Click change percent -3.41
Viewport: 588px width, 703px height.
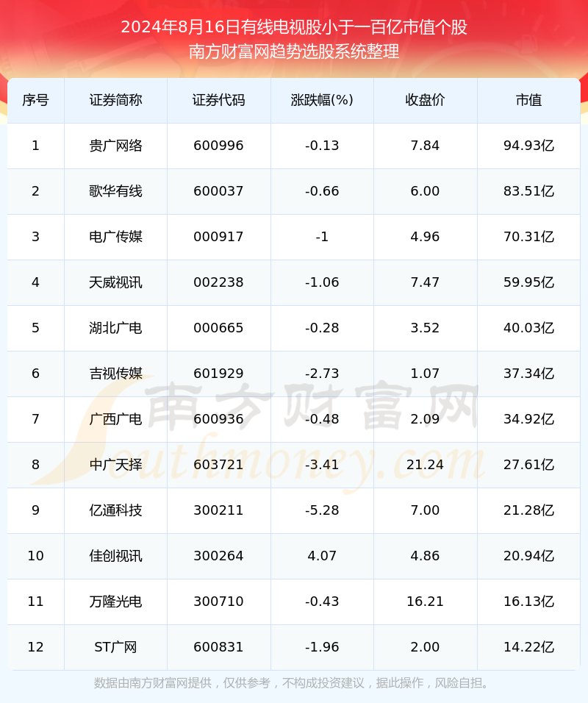coord(322,465)
